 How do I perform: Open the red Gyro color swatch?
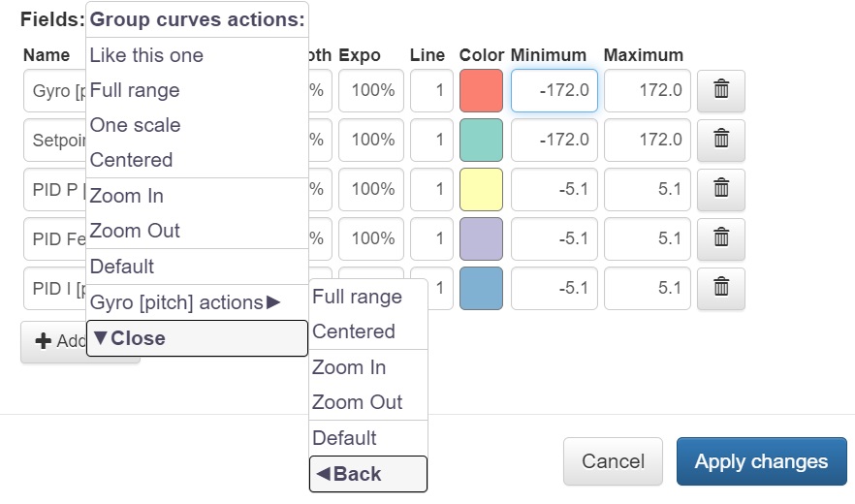pyautogui.click(x=481, y=90)
